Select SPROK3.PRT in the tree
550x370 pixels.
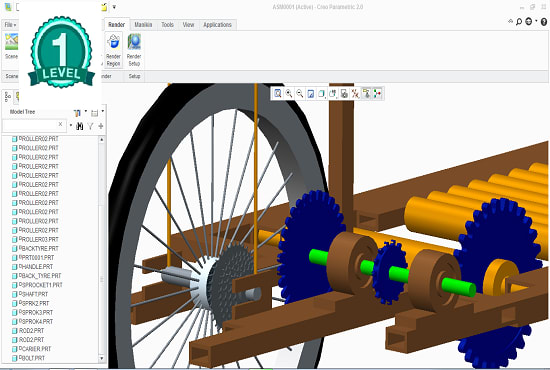click(36, 312)
